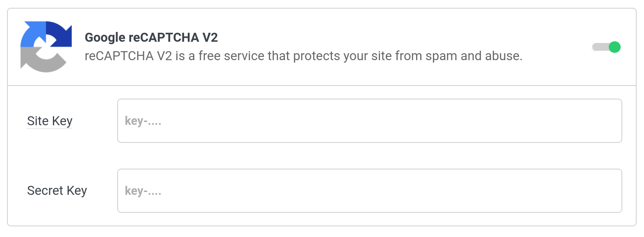Select the Google reCAPTCHA V2 heading
This screenshot has height=237, width=644.
pos(151,37)
